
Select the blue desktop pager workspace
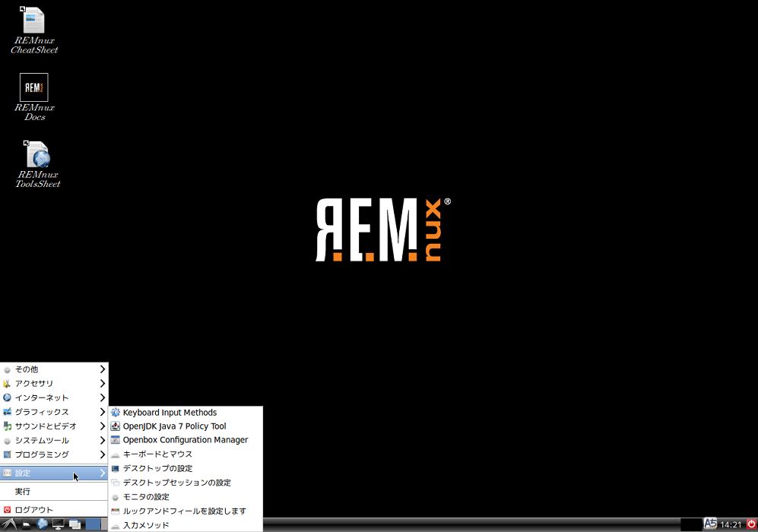94,524
